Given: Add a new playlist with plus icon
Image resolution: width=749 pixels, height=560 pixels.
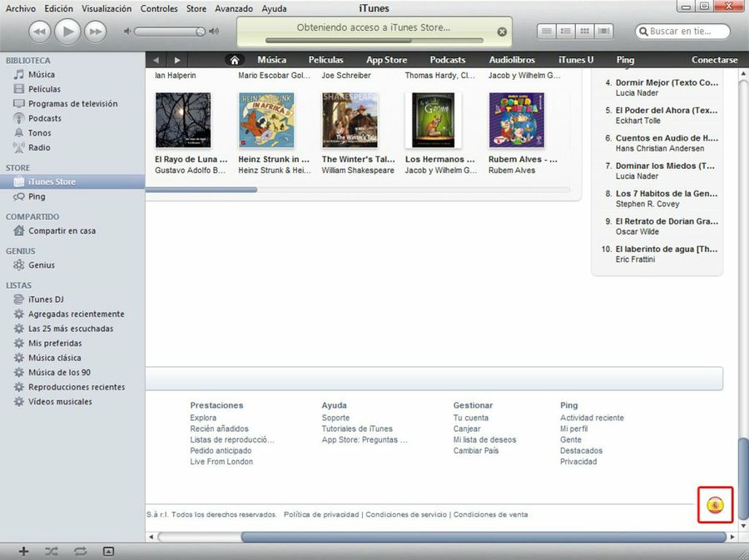Looking at the screenshot, I should click(x=23, y=551).
